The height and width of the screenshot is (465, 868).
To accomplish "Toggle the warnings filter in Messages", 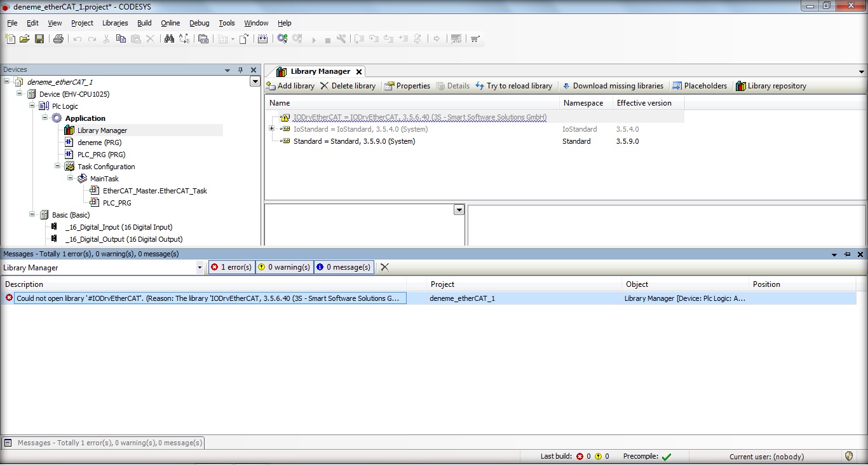I will [x=284, y=267].
